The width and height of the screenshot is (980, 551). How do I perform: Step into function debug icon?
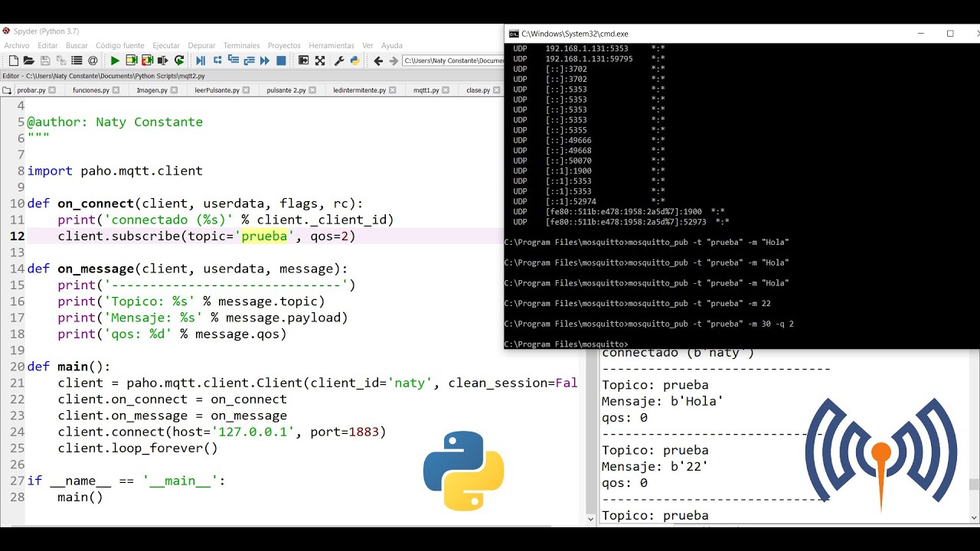coord(234,60)
